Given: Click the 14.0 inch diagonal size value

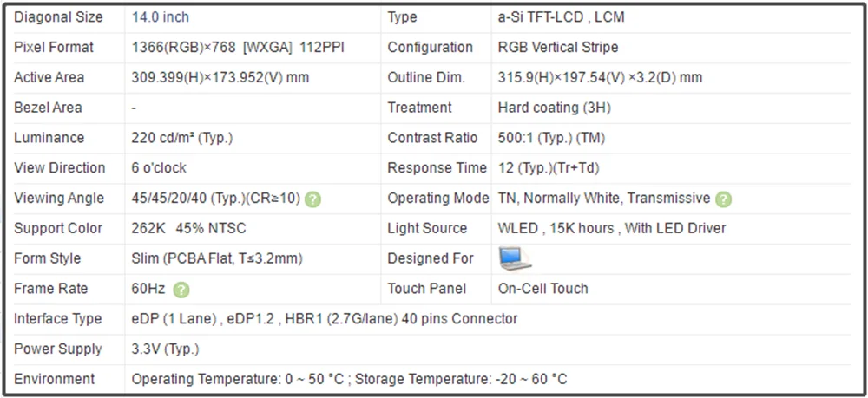Looking at the screenshot, I should pos(161,17).
